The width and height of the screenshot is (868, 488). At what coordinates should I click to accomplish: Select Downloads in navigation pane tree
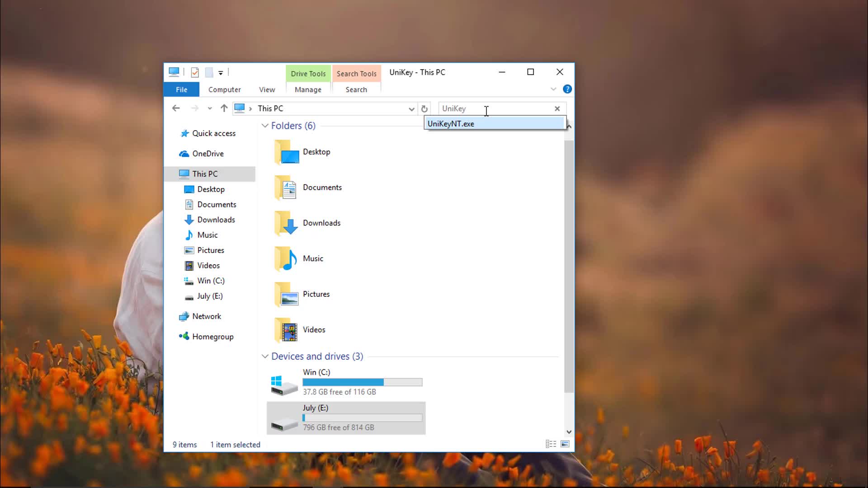[x=216, y=220]
